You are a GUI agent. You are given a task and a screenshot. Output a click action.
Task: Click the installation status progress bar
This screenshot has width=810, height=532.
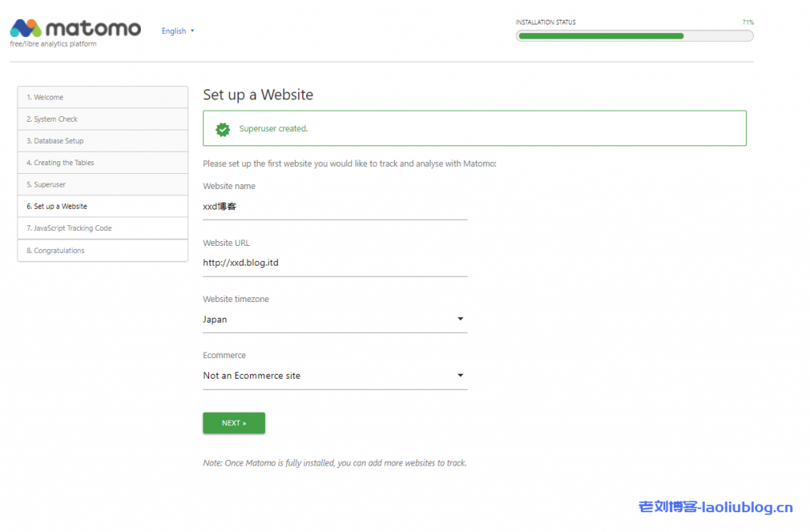[x=634, y=36]
